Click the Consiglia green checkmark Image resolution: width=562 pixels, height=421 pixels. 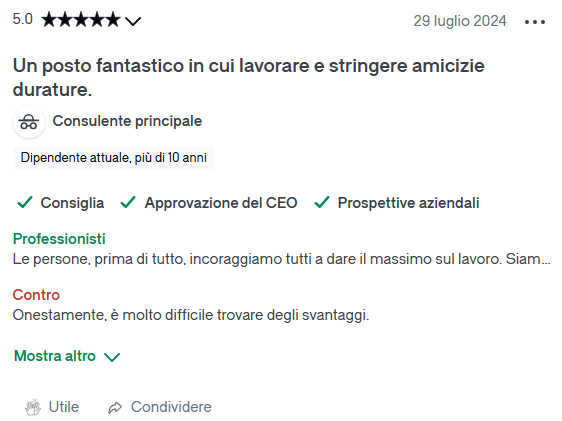(x=25, y=202)
